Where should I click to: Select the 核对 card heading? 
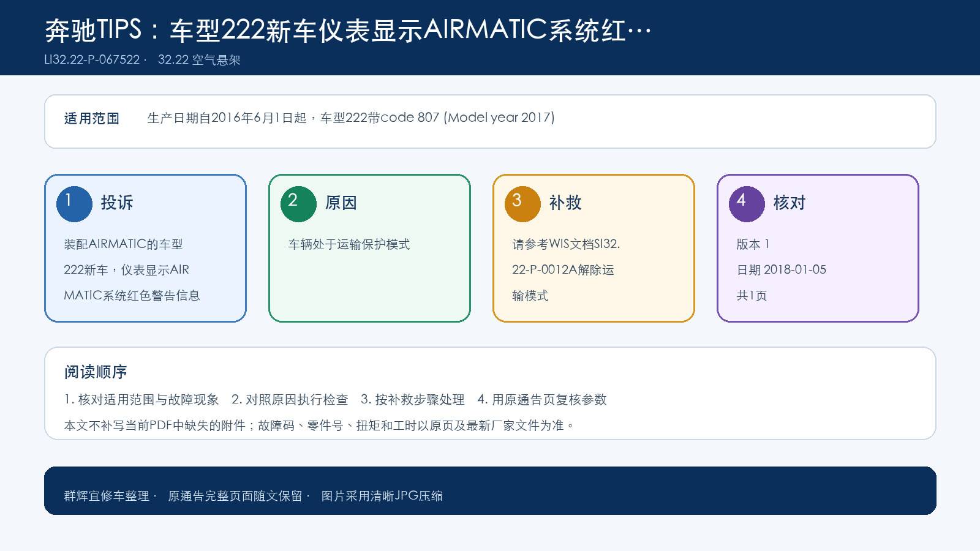tap(790, 203)
